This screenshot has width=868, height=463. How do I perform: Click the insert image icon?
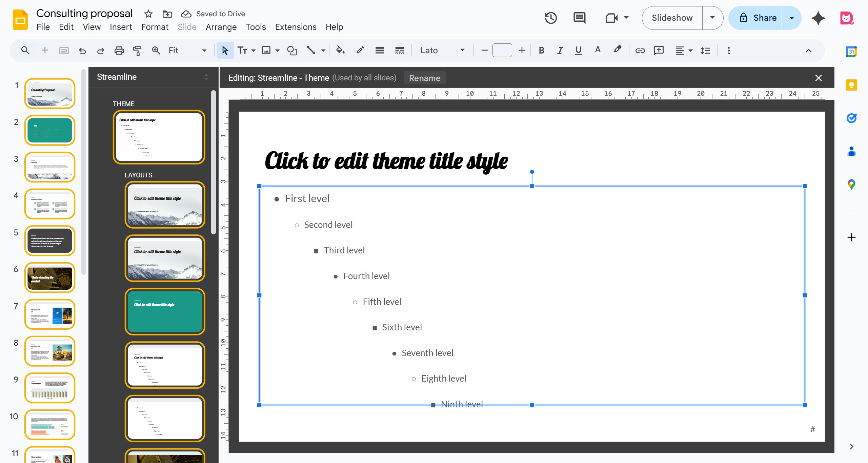click(266, 51)
